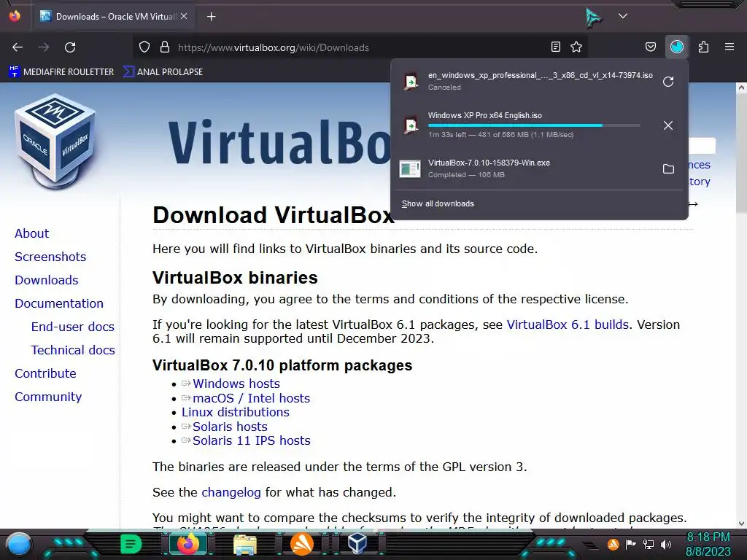
Task: Open the Action Center flag tray icon
Action: coord(631,544)
